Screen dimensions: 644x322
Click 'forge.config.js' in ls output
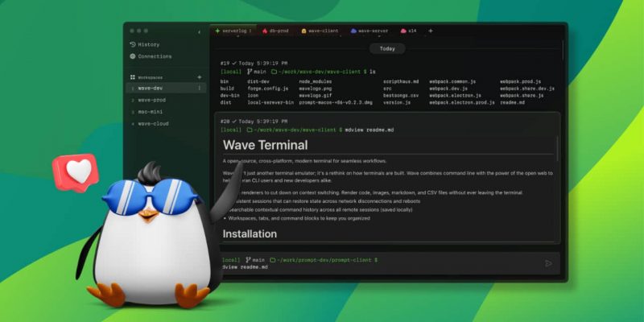pyautogui.click(x=268, y=89)
